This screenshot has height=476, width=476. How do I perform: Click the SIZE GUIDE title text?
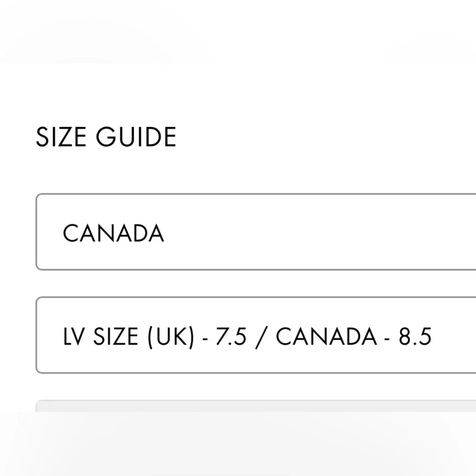pos(106,137)
